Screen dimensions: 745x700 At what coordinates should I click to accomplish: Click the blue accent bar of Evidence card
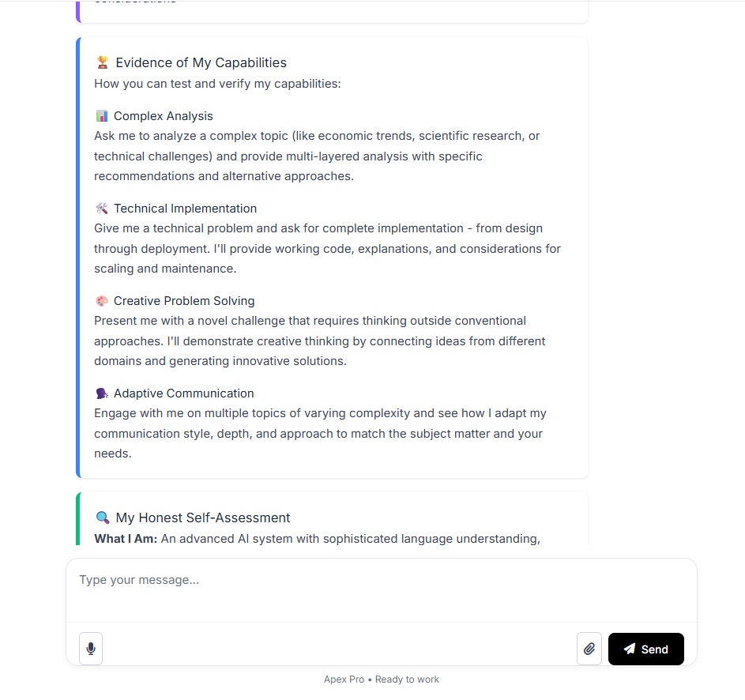tap(78, 257)
